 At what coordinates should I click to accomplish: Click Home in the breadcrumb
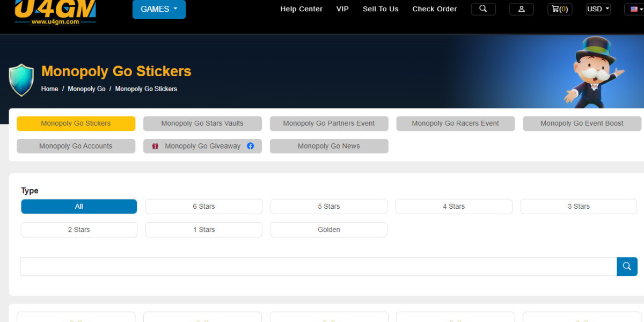click(49, 89)
